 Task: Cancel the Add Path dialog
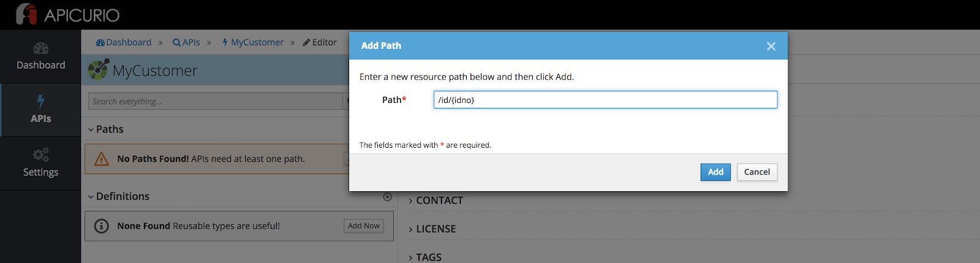point(756,172)
